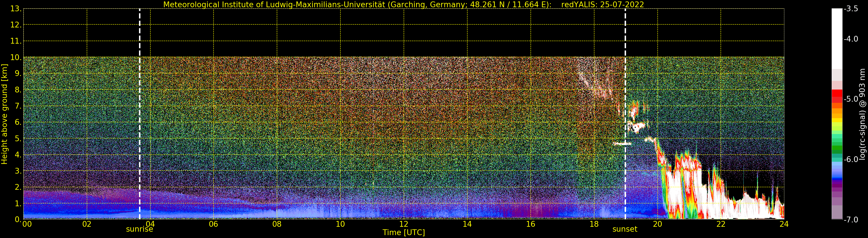Click the time axis tick '24'

784,224
